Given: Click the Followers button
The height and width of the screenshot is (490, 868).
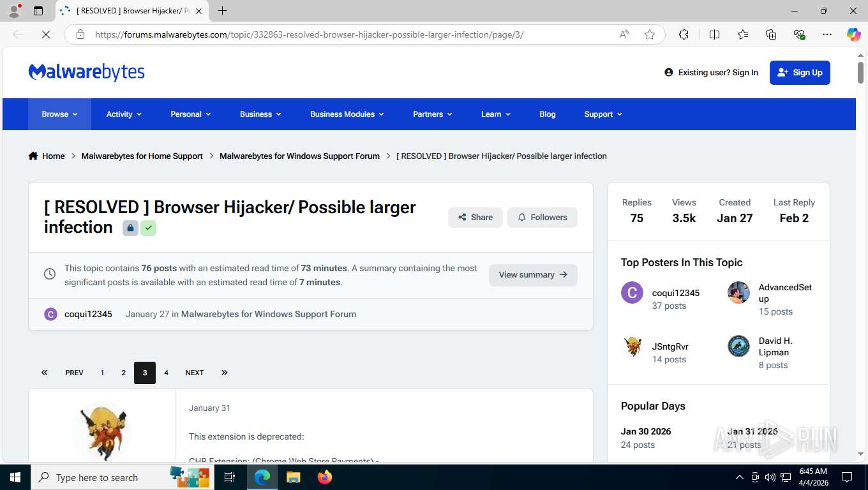Looking at the screenshot, I should point(542,218).
